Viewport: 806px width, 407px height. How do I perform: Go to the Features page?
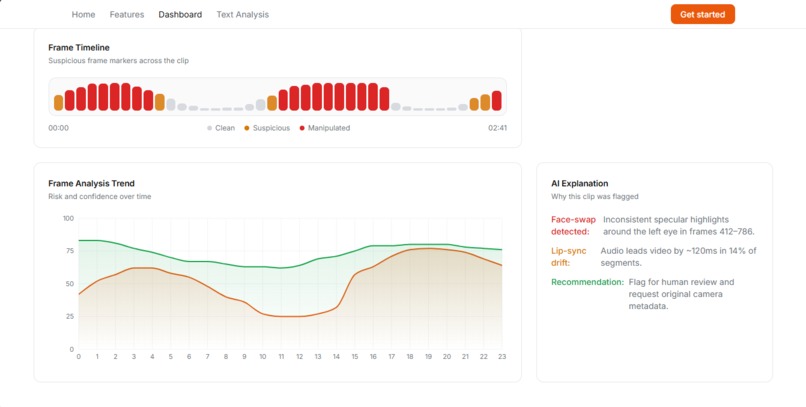(127, 14)
